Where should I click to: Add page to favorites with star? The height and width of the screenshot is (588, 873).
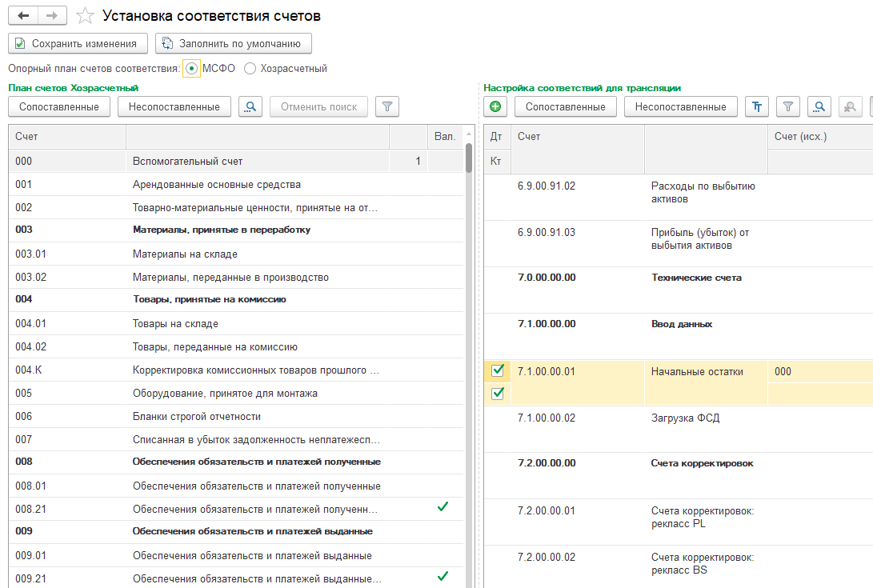pos(85,16)
